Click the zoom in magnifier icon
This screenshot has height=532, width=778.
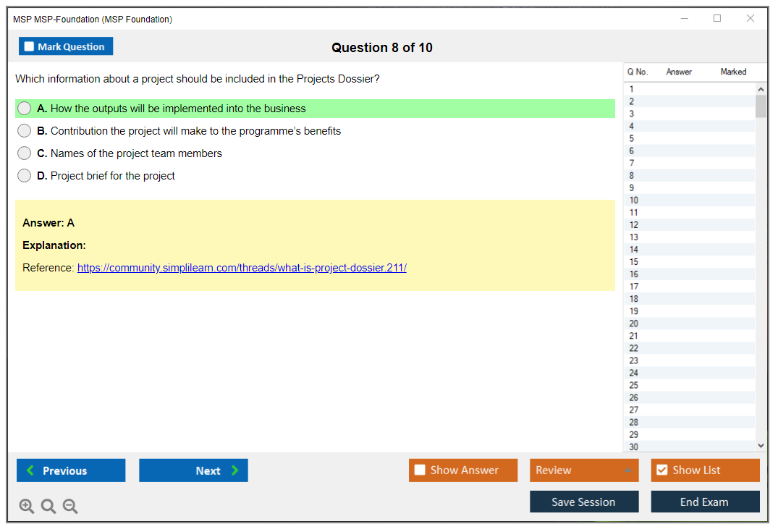[x=26, y=507]
